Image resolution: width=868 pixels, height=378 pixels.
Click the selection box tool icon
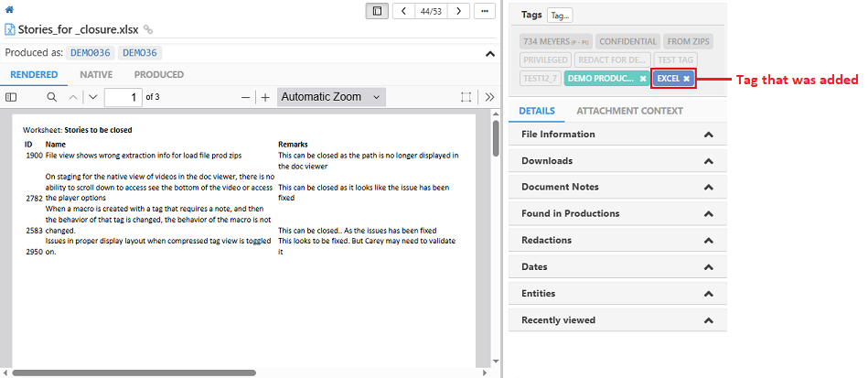pyautogui.click(x=466, y=98)
